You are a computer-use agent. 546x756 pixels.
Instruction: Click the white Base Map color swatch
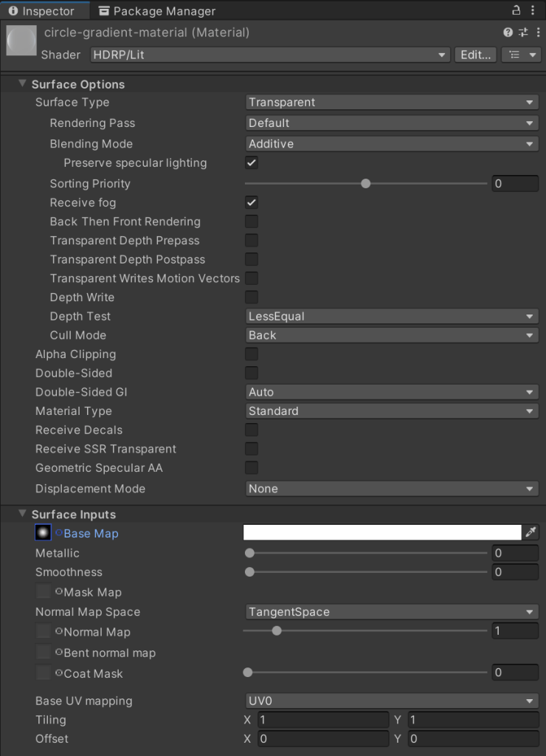pos(382,532)
